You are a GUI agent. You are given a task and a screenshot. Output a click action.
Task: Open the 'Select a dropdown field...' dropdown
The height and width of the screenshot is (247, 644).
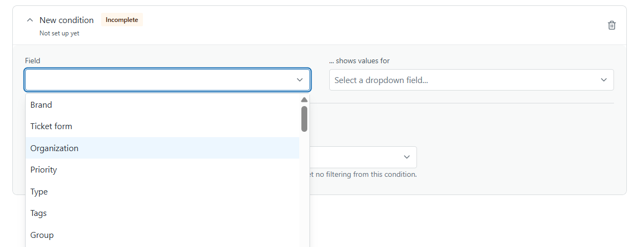[x=471, y=80]
